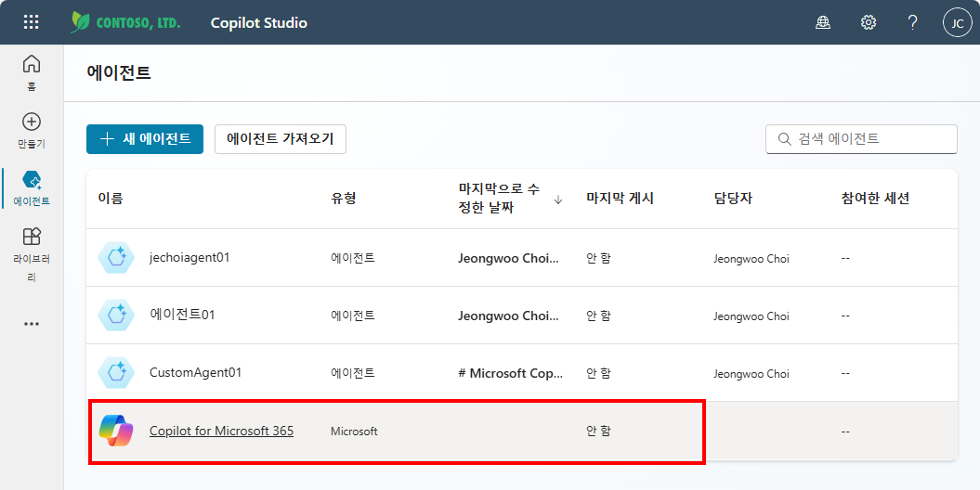Open the sidebar more (...) menu

[x=32, y=324]
